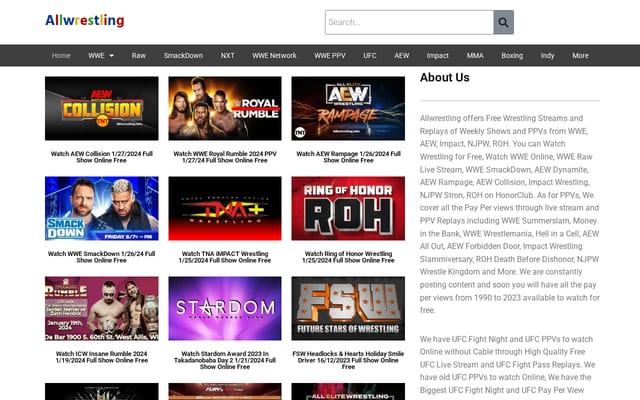Expand the WWE dropdown menu
This screenshot has height=400, width=640.
pyautogui.click(x=101, y=56)
